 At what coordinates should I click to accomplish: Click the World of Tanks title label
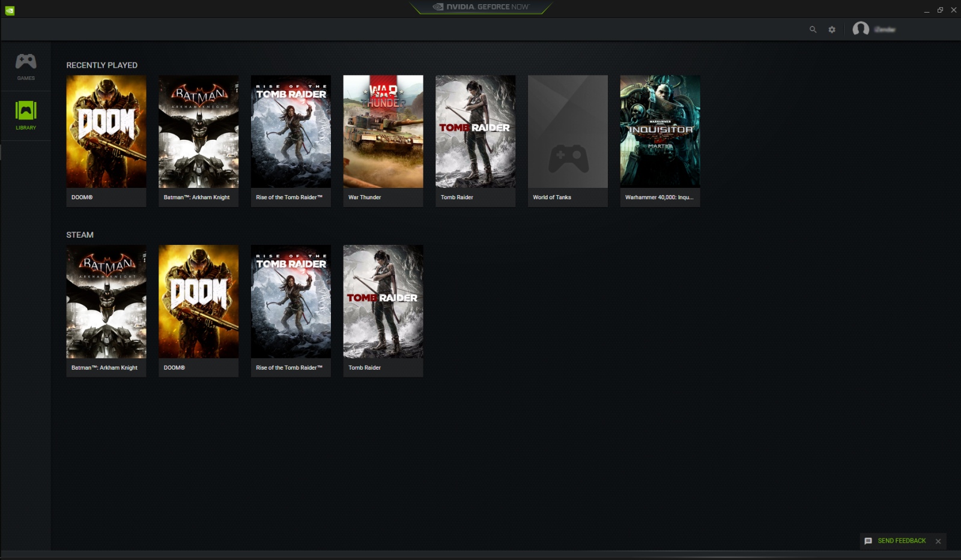point(552,197)
